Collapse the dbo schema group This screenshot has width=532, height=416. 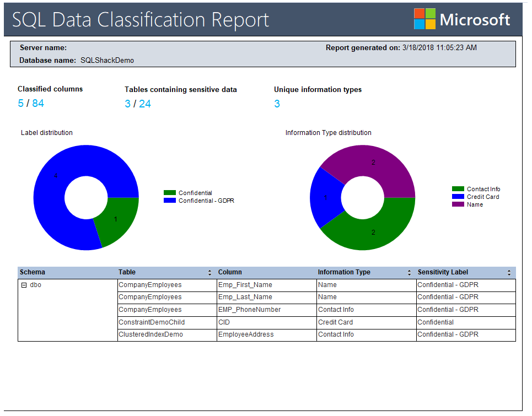pos(24,285)
